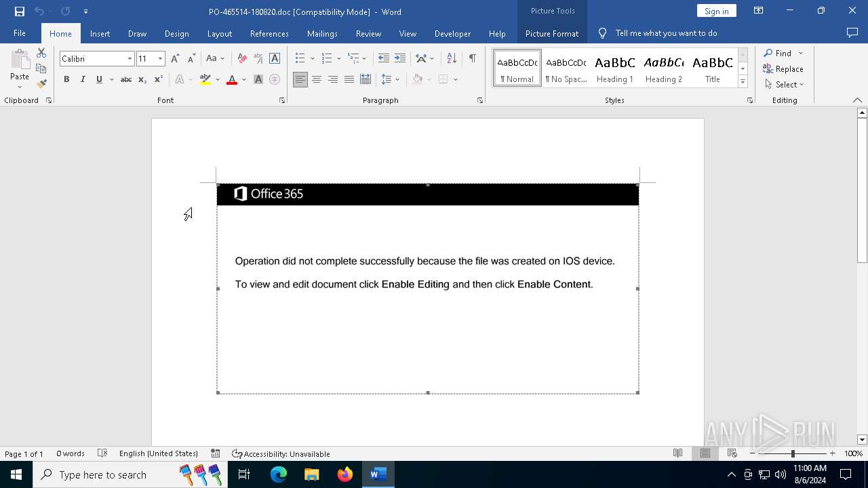868x488 pixels.
Task: Apply the Heading 1 style
Action: 615,68
